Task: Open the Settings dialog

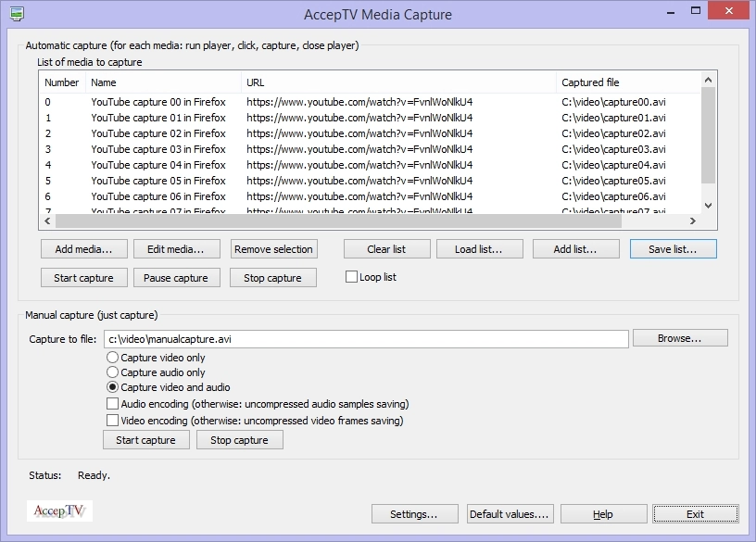Action: point(414,514)
